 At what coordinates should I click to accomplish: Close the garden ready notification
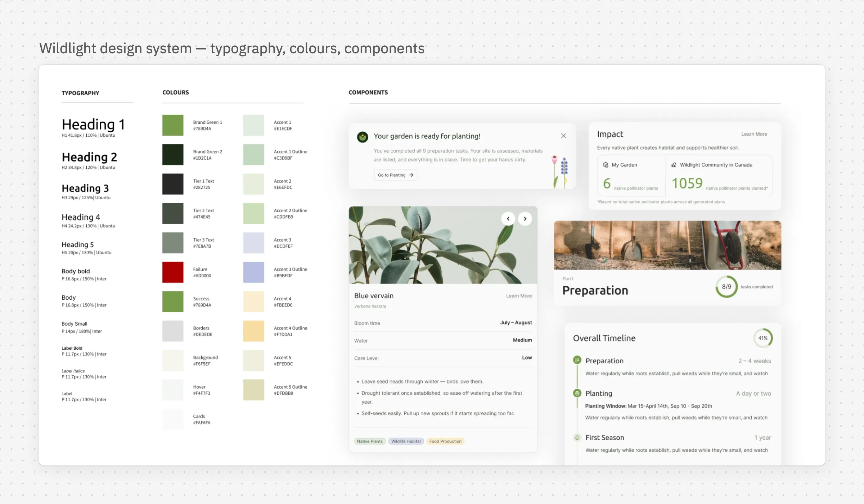click(x=563, y=136)
